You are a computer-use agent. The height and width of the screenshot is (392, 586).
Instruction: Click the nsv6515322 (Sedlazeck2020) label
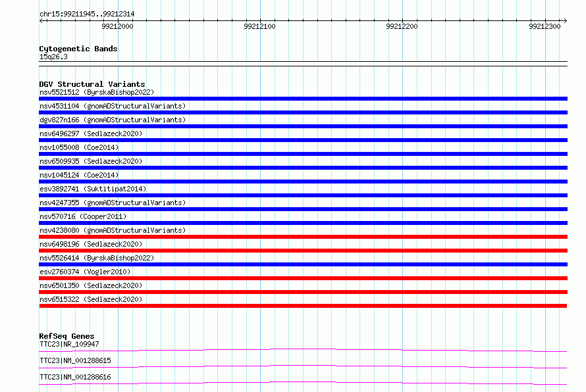(91, 299)
